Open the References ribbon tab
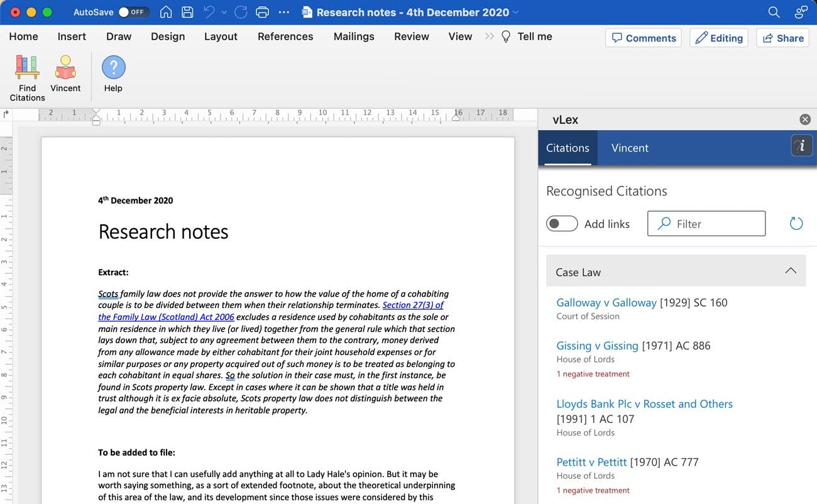Screen dimensions: 817x504 pos(285,36)
